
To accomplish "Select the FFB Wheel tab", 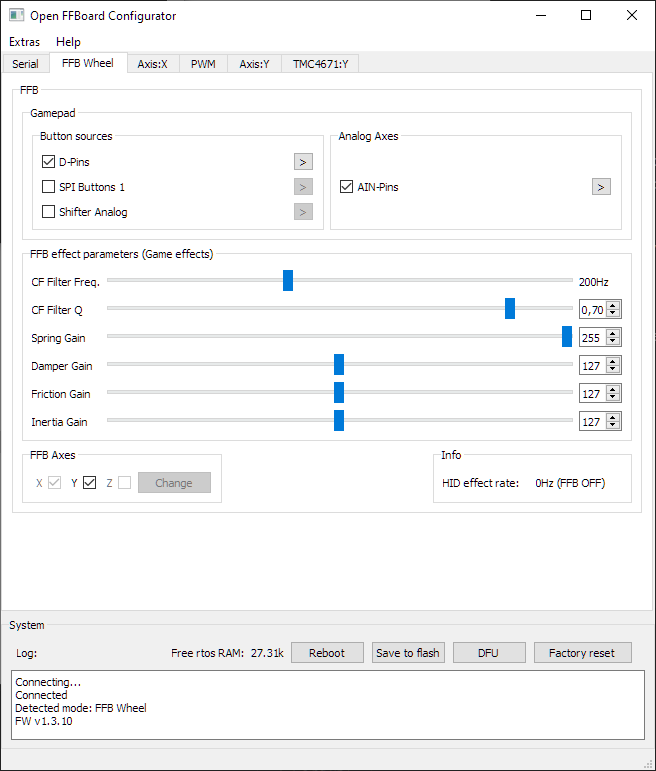I will pos(88,63).
